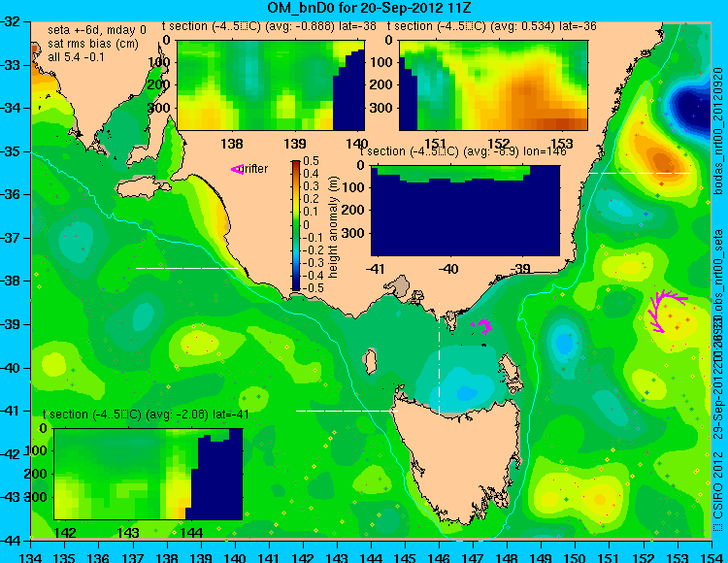728x563 pixels.
Task: Click the '-40' tick in the lon=146 inset
Action: [449, 269]
